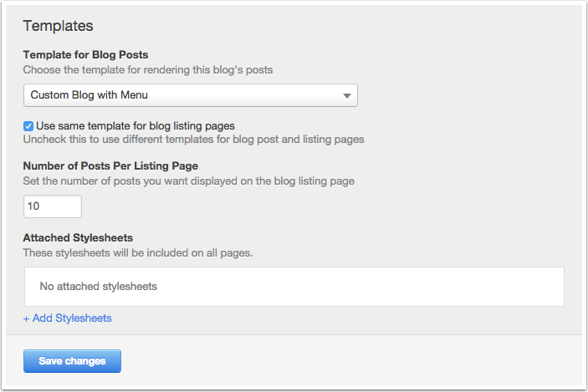Click the Templates heading
588x392 pixels.
coord(58,26)
